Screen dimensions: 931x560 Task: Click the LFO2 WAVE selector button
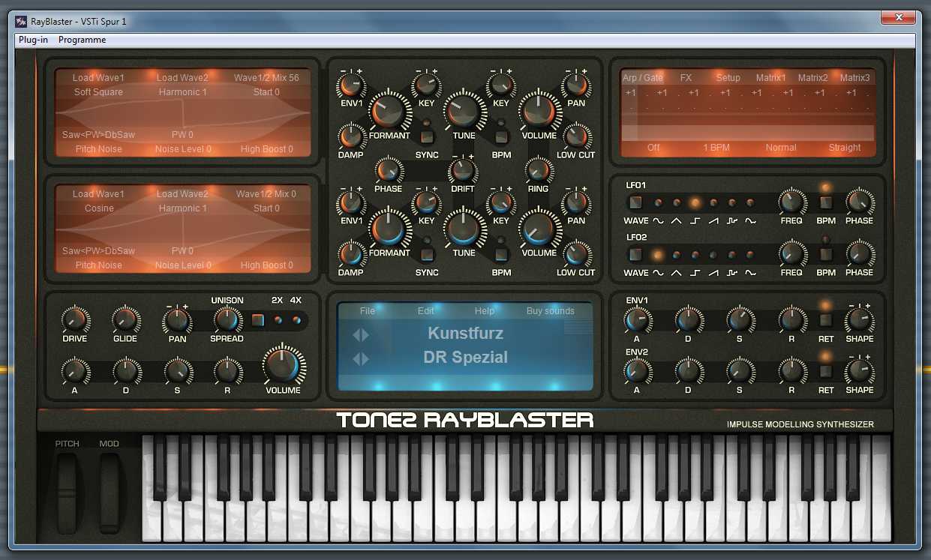click(635, 255)
